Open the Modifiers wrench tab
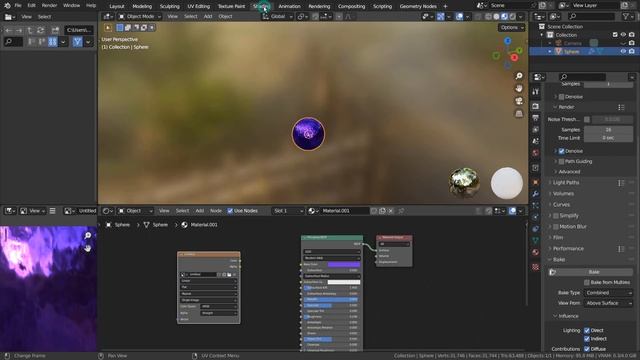This screenshot has width=640, height=360. (x=536, y=193)
